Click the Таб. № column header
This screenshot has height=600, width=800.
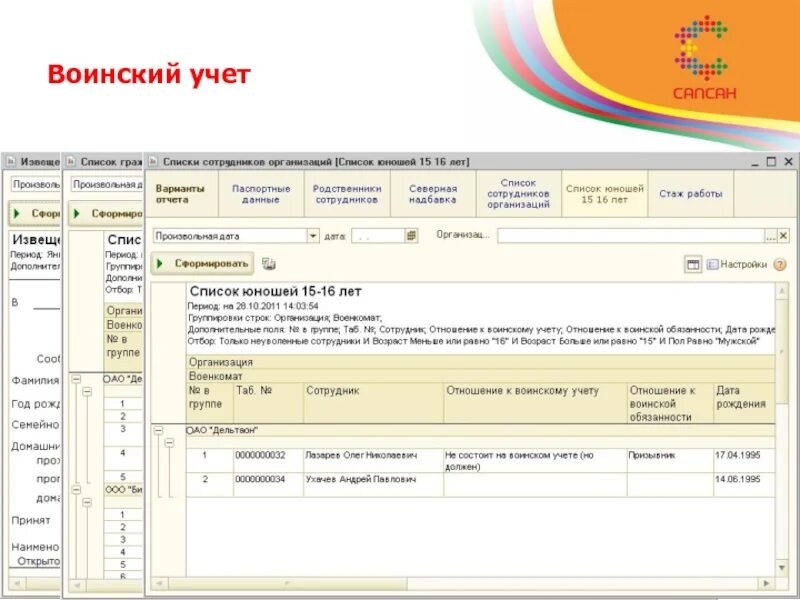(x=268, y=403)
